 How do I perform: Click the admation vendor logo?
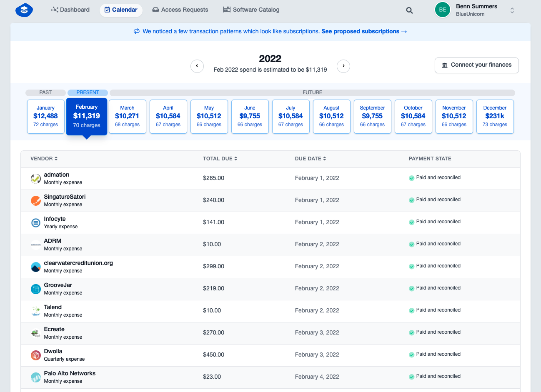(x=36, y=179)
